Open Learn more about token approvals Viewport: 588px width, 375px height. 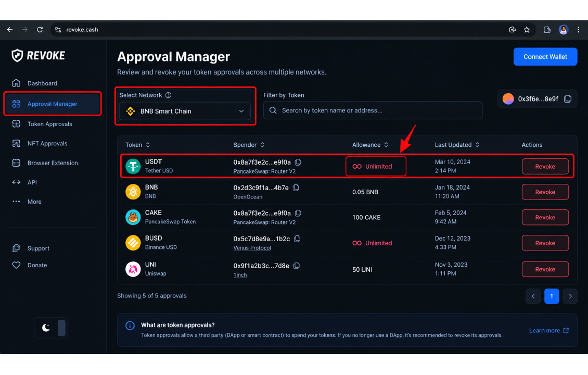click(x=548, y=330)
